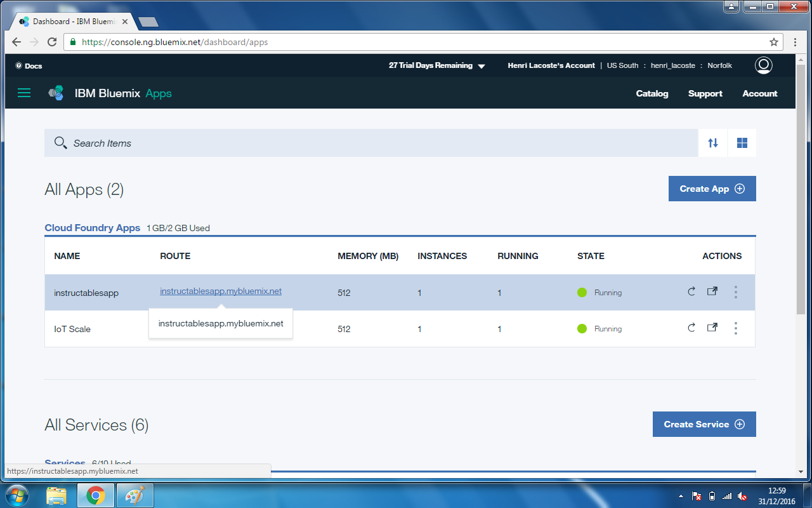Viewport: 812px width, 508px height.
Task: Click the MEMORY (MB) column header
Action: pyautogui.click(x=368, y=256)
